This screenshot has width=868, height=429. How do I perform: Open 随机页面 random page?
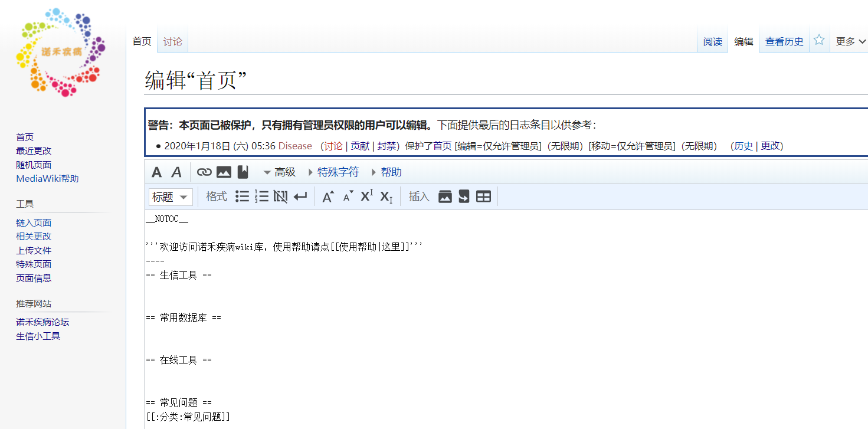34,165
